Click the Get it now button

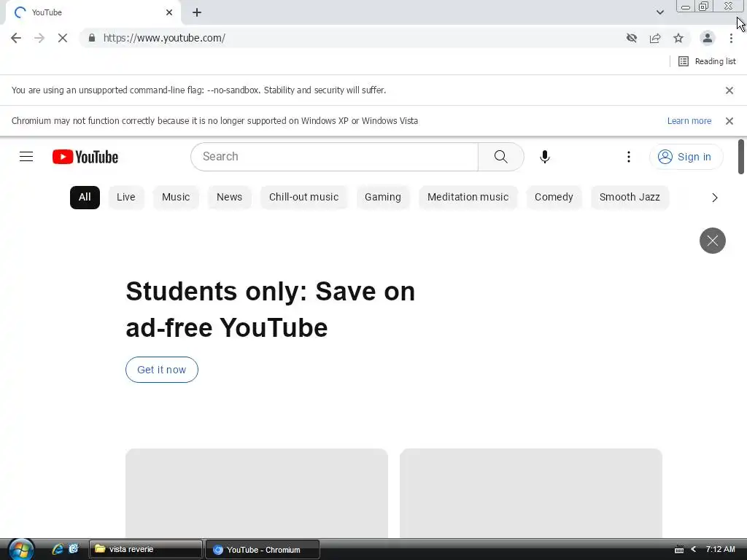pyautogui.click(x=161, y=370)
